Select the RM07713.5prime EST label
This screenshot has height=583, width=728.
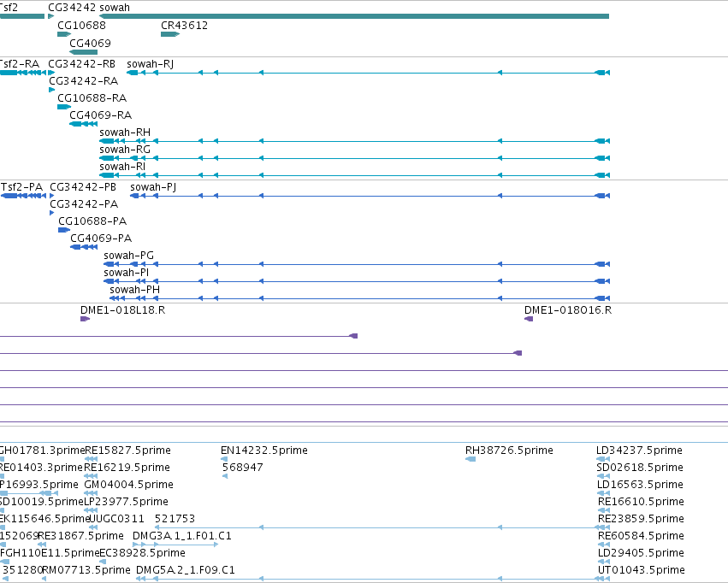tap(86, 570)
